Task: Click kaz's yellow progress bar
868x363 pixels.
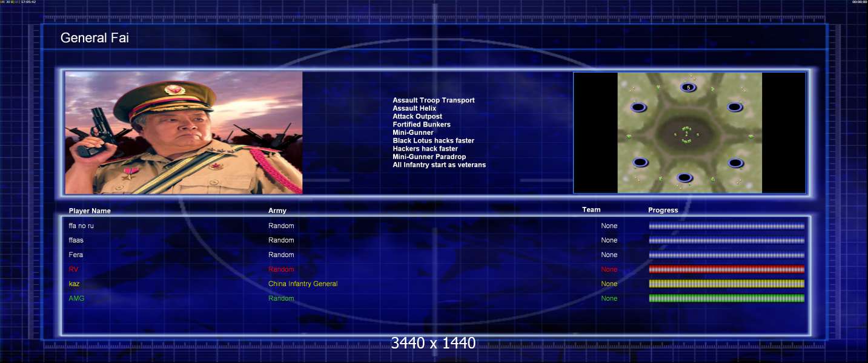Action: [x=727, y=284]
